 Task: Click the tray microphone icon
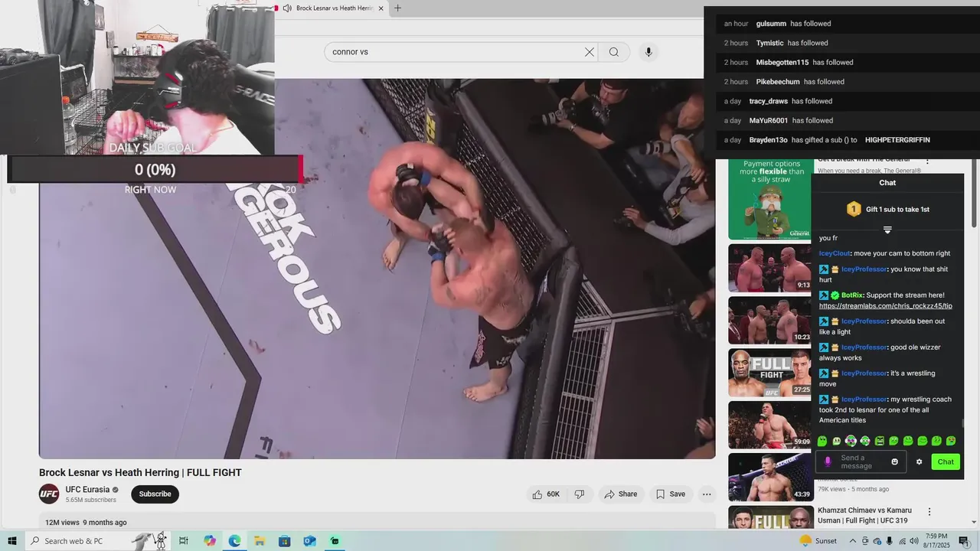(889, 541)
